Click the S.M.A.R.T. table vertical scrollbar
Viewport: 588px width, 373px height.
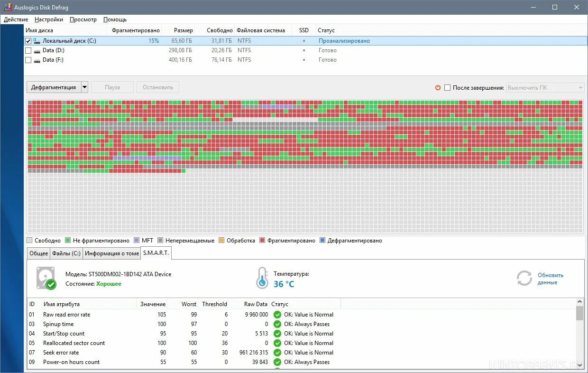point(580,335)
